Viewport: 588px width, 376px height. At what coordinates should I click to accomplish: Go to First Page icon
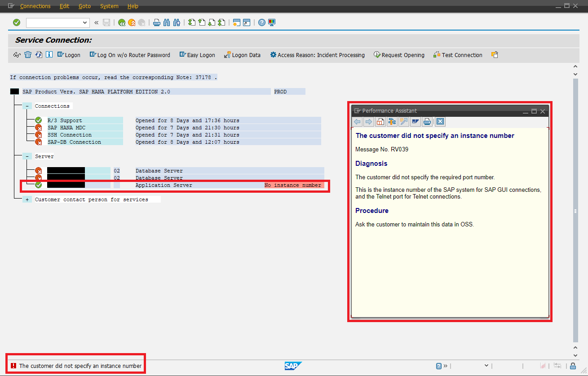click(192, 22)
